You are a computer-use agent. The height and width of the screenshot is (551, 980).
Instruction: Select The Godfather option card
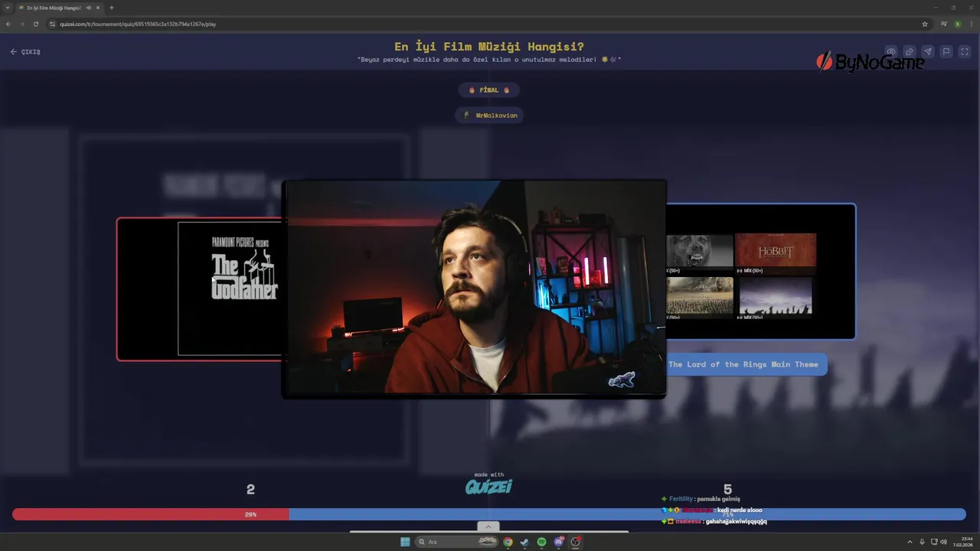[200, 289]
